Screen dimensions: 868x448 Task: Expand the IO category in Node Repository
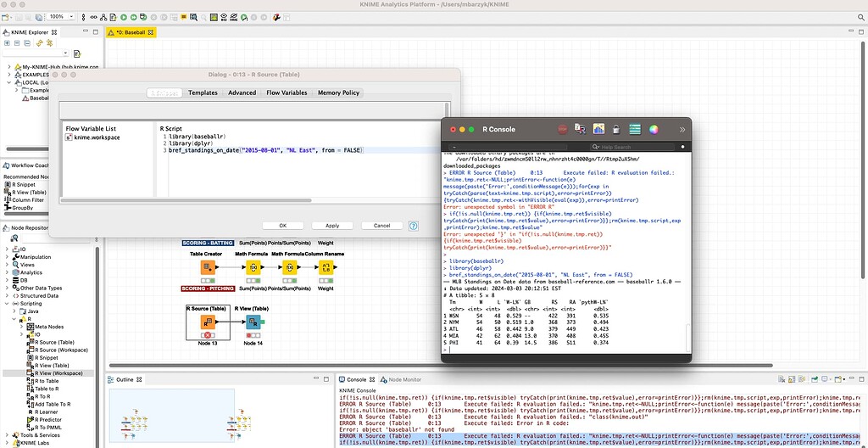point(7,249)
